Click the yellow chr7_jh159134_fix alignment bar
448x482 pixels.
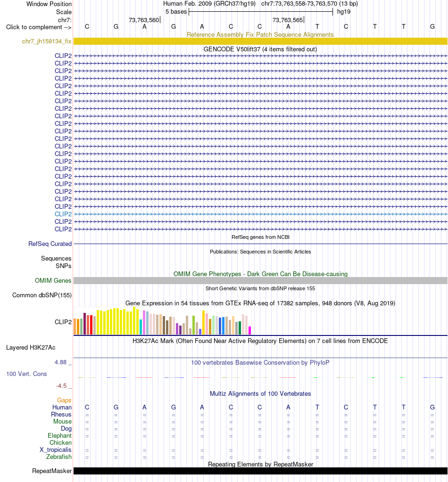pos(260,41)
